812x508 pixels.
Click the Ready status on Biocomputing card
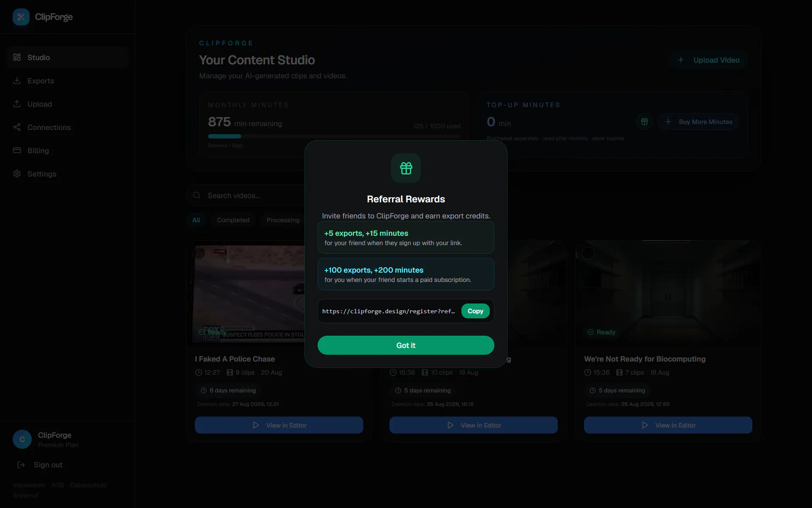(x=601, y=332)
